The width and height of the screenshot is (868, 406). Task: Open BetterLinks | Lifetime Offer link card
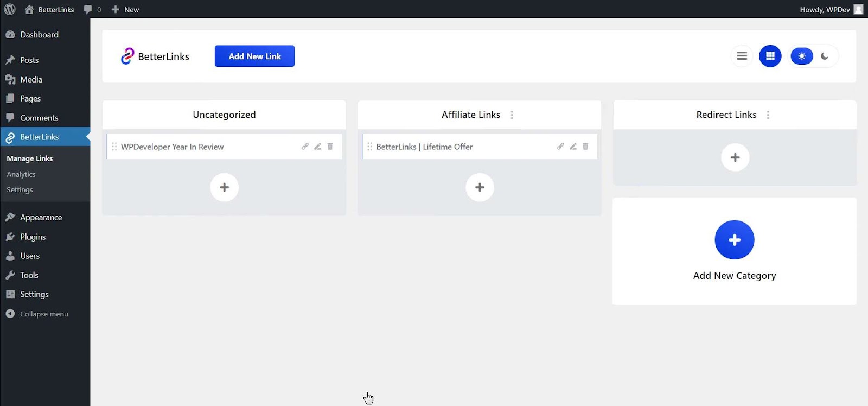point(480,147)
